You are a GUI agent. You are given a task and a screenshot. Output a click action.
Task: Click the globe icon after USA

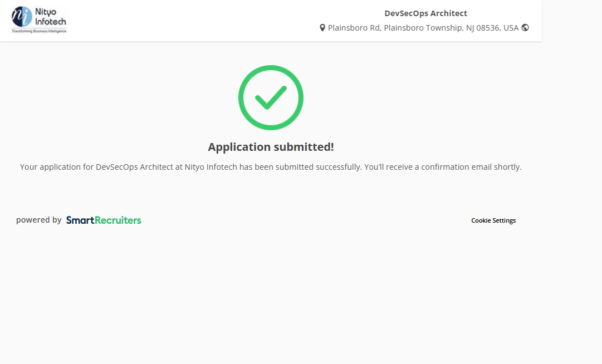click(525, 27)
